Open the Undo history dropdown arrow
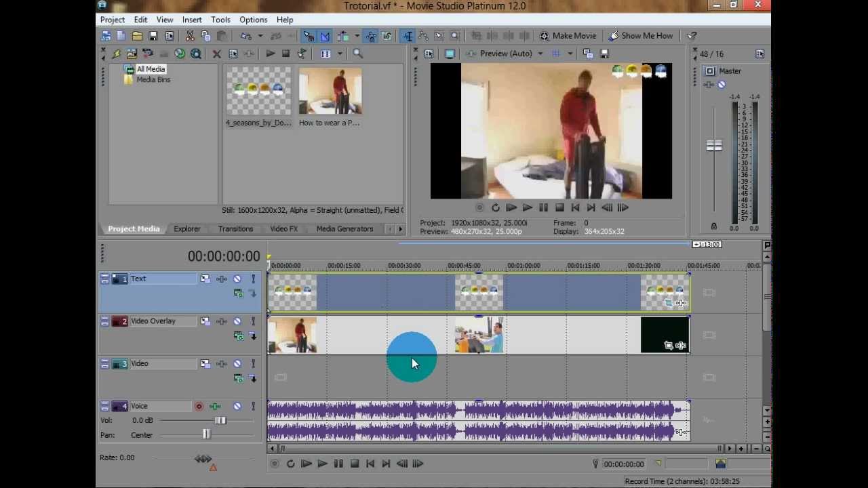Viewport: 868px width, 488px height. [260, 36]
